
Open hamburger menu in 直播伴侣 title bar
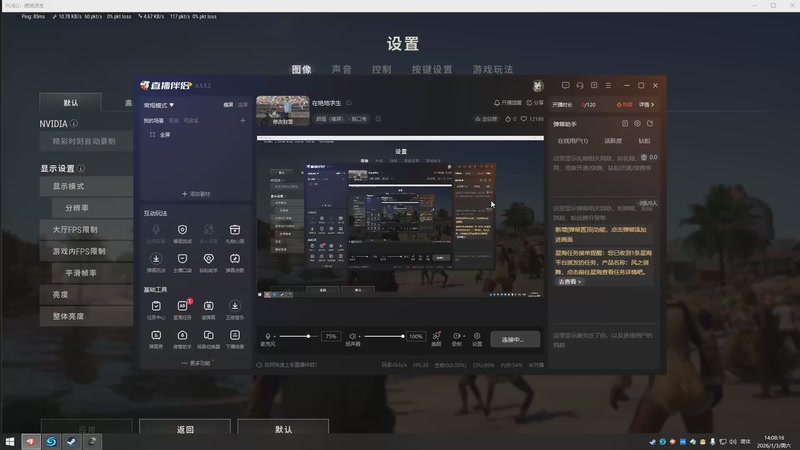click(x=608, y=85)
